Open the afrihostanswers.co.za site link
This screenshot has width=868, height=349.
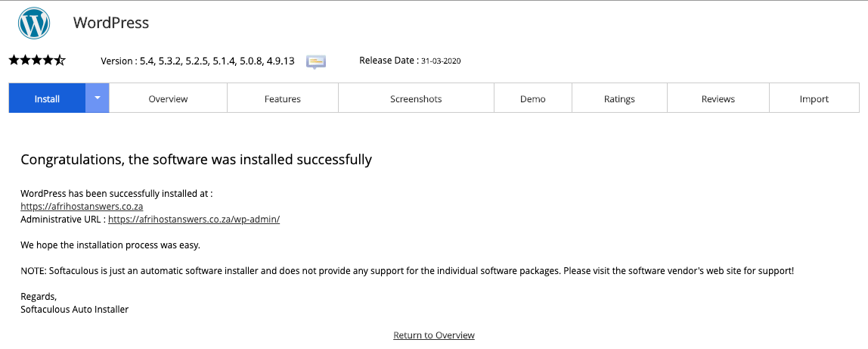click(x=82, y=206)
